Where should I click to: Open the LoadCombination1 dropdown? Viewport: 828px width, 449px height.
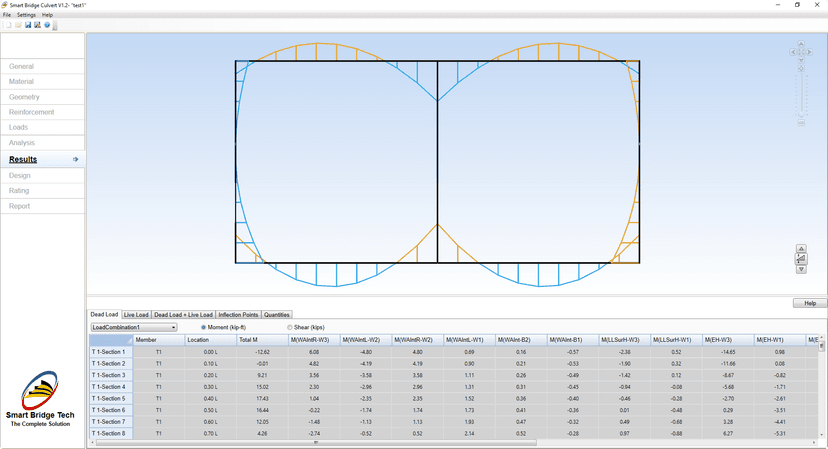click(133, 327)
